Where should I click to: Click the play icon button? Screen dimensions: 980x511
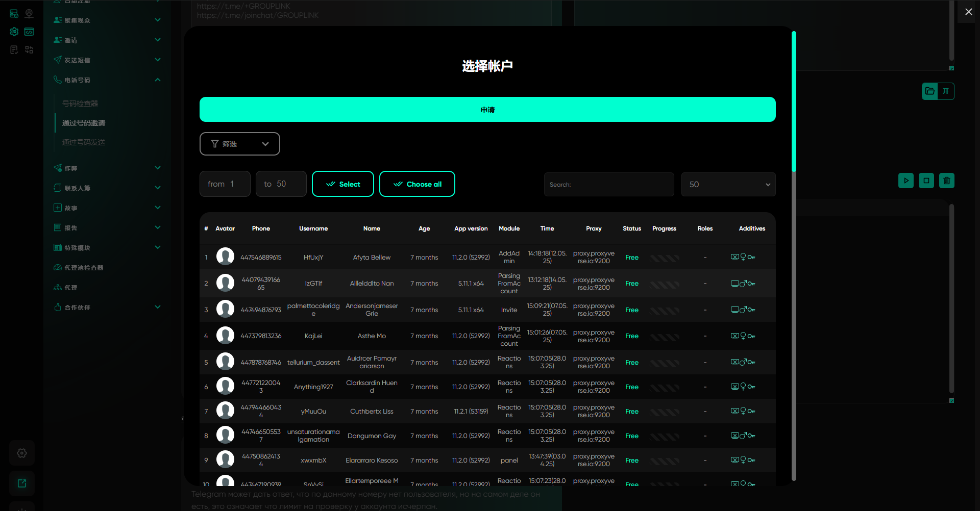[x=906, y=181]
